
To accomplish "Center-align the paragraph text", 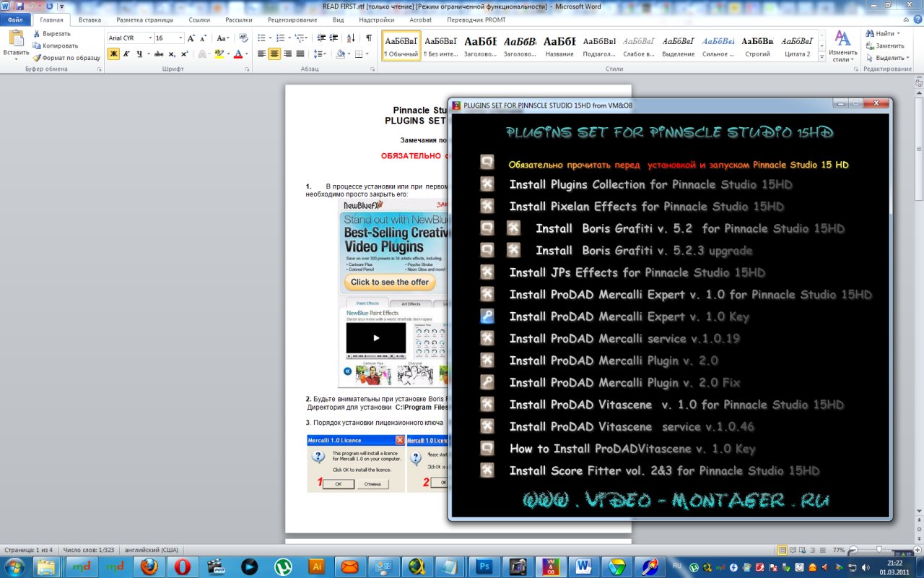I will 274,53.
